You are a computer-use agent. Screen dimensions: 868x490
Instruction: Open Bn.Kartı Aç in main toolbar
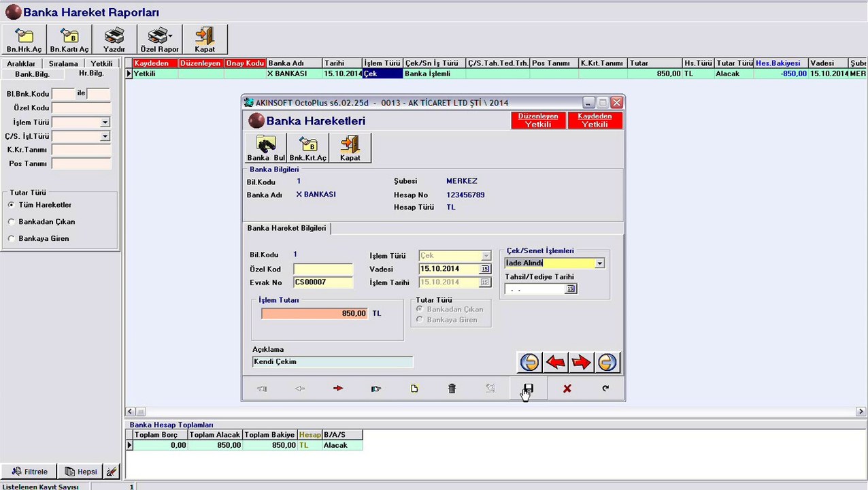click(69, 40)
